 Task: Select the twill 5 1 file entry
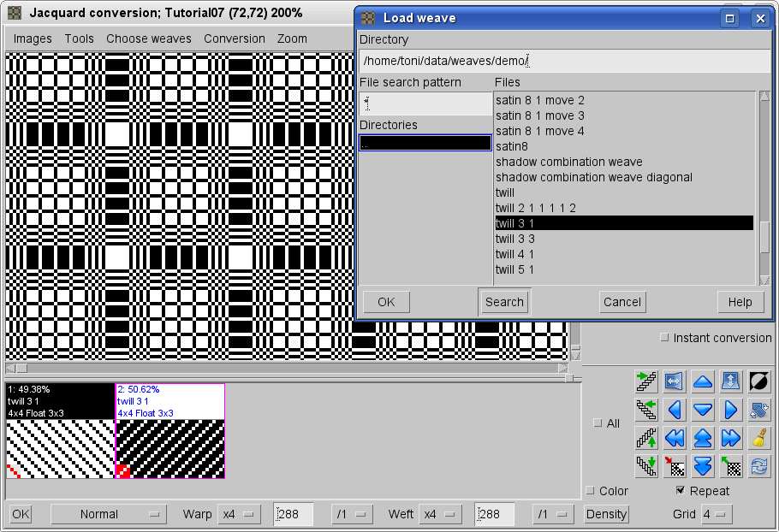point(514,269)
